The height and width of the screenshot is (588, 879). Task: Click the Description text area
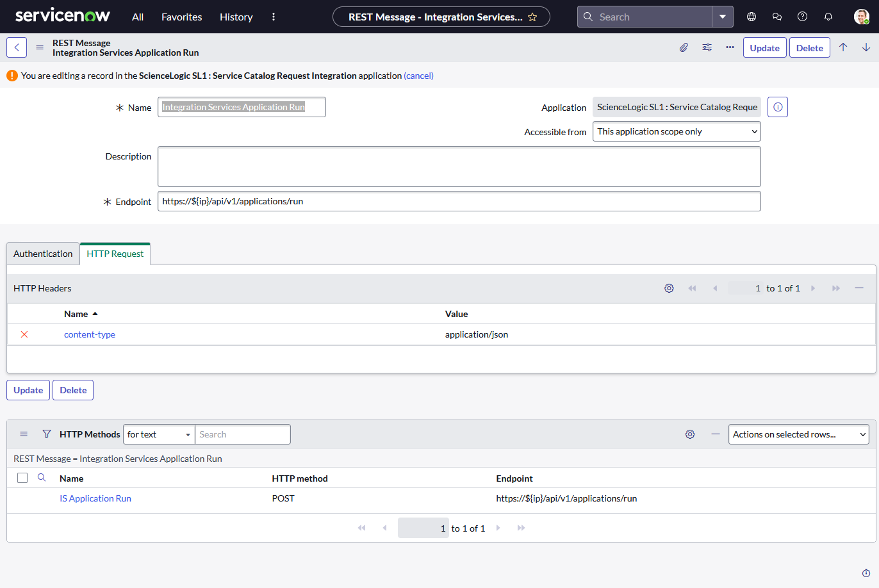click(459, 167)
